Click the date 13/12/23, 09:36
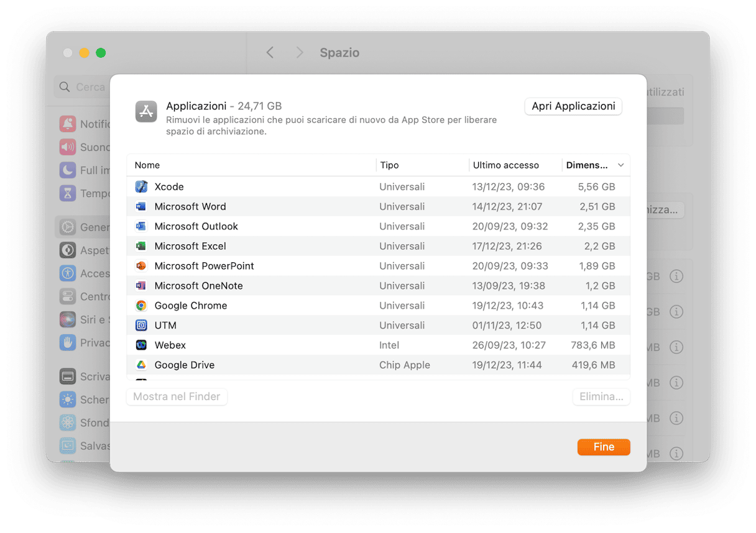 [x=509, y=186]
